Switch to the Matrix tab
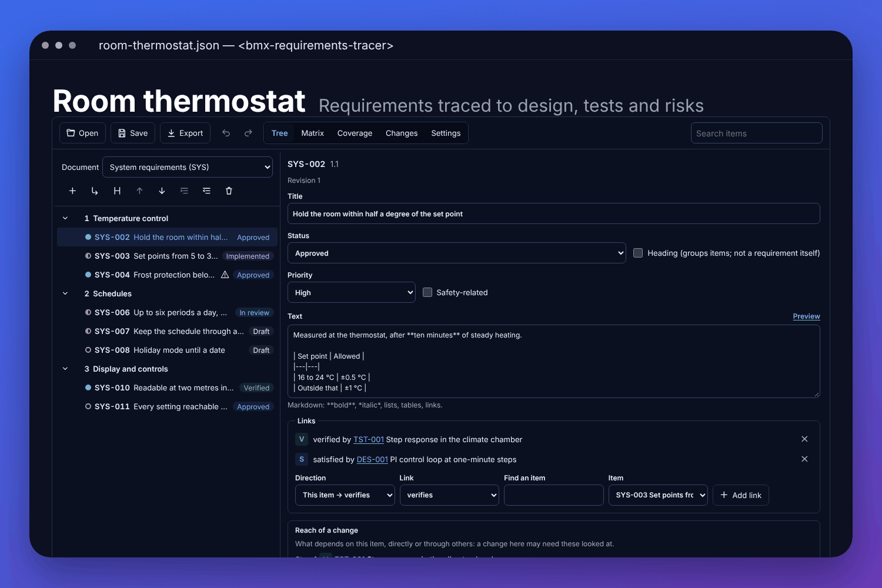Image resolution: width=882 pixels, height=588 pixels. pyautogui.click(x=313, y=133)
